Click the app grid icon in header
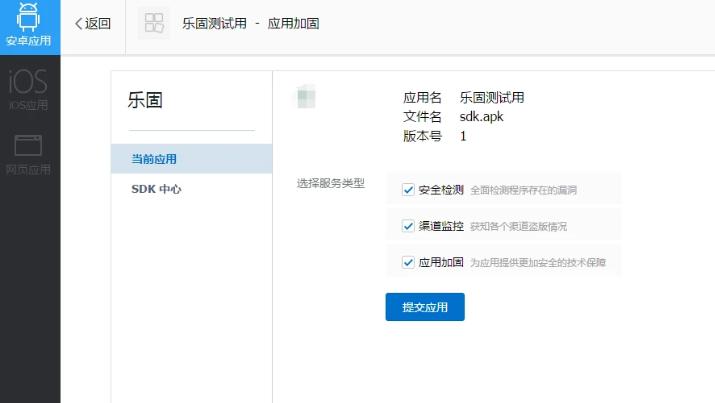715x403 pixels. coord(155,23)
